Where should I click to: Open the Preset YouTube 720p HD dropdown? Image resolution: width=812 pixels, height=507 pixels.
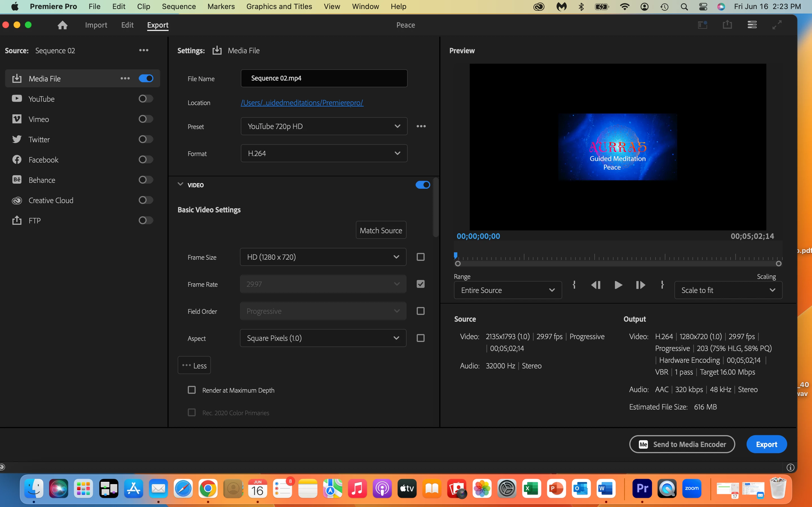324,126
